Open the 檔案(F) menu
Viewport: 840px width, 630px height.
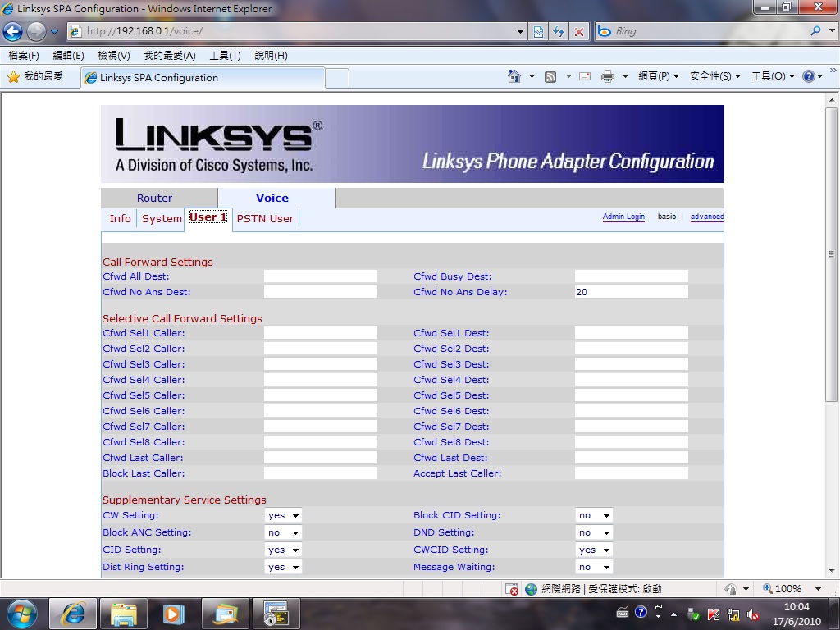click(x=24, y=56)
